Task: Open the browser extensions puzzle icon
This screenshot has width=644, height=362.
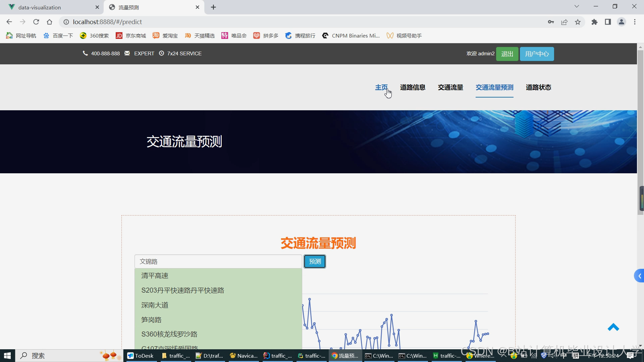Action: [x=594, y=22]
